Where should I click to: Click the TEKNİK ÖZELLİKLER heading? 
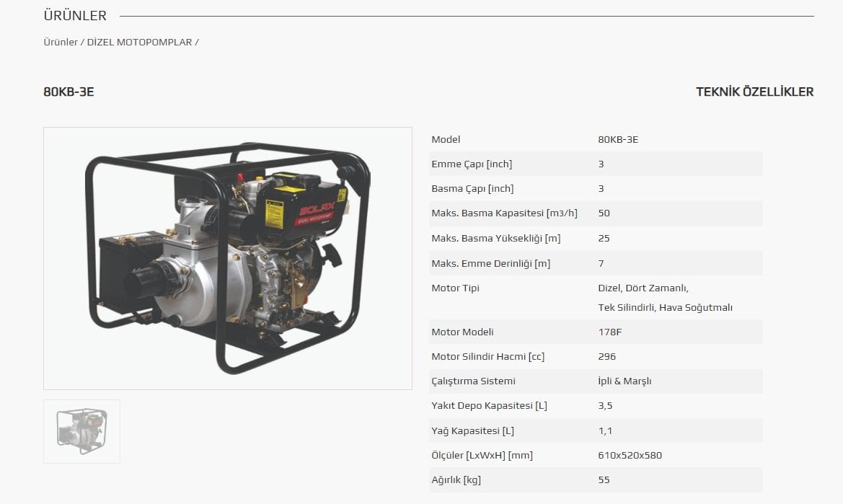[754, 92]
